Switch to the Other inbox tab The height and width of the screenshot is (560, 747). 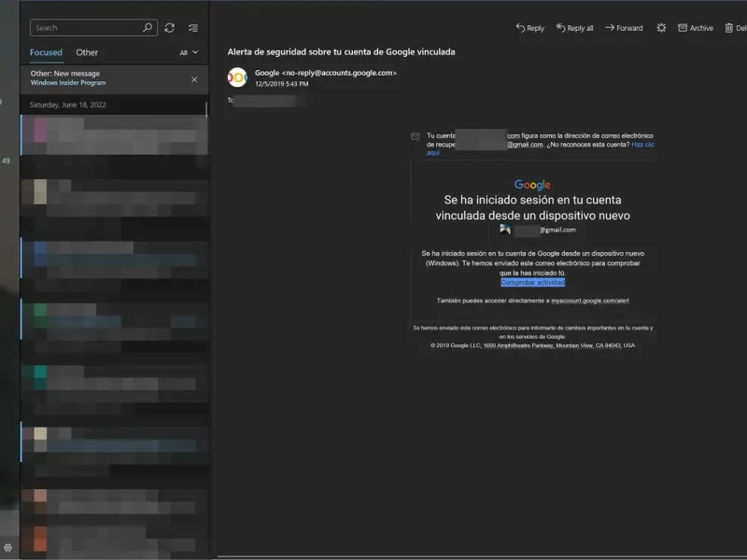tap(87, 52)
